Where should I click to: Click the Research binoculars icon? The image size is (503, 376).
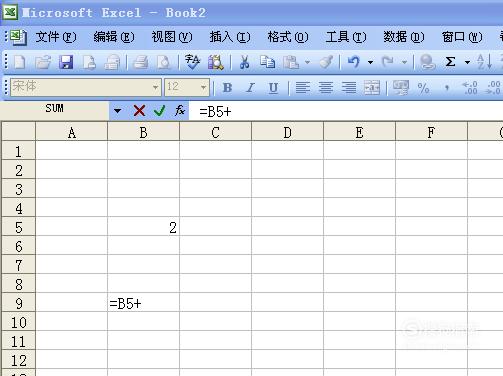pyautogui.click(x=216, y=62)
